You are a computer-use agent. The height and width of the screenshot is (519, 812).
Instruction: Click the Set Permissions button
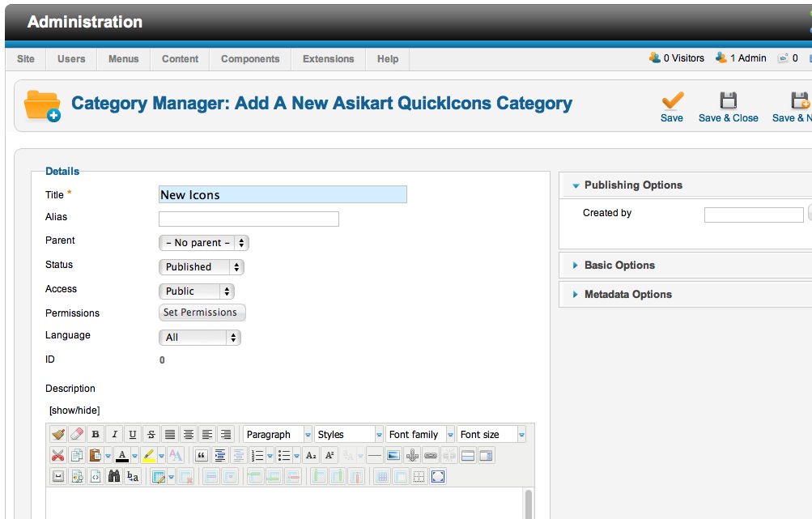coord(202,313)
